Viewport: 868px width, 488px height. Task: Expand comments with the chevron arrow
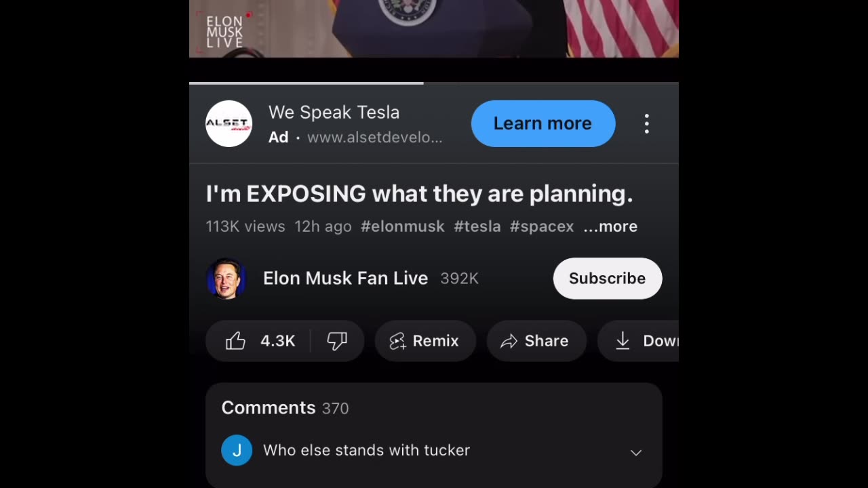(x=636, y=452)
